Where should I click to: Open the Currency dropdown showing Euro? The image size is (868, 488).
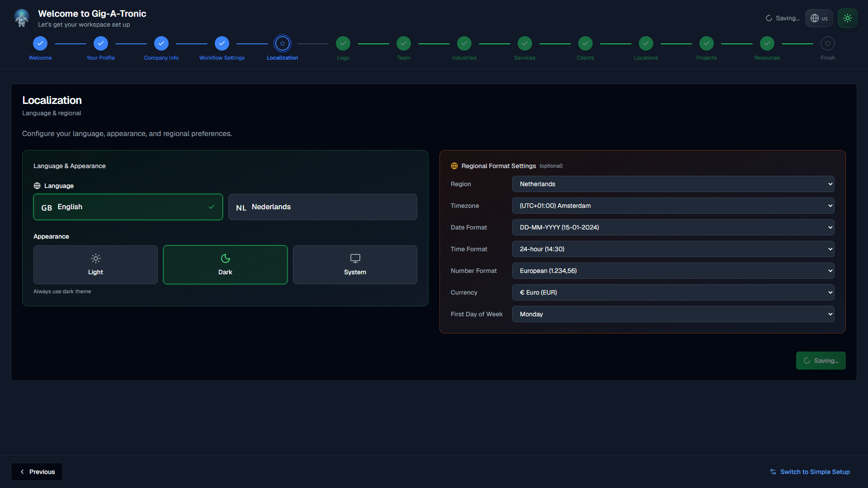(x=673, y=292)
